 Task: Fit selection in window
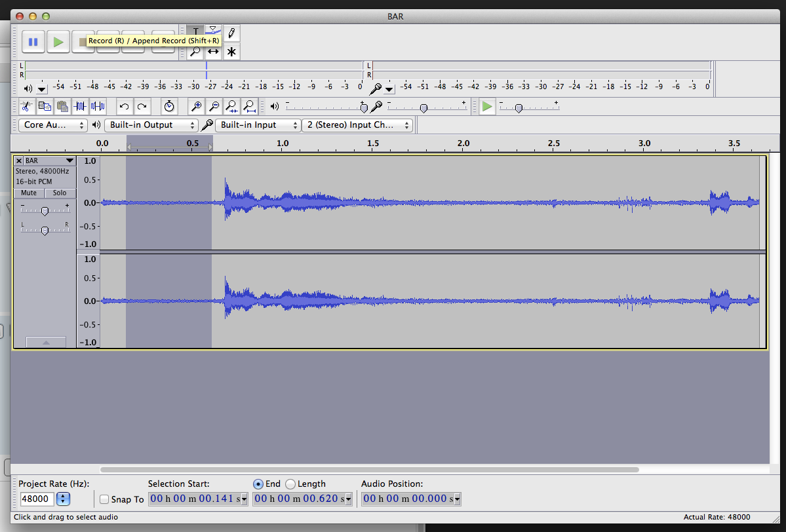click(x=231, y=106)
